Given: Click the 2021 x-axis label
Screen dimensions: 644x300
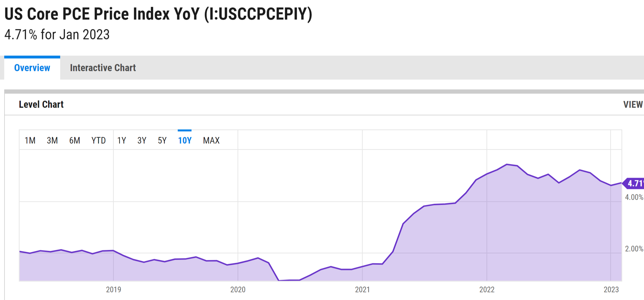Looking at the screenshot, I should (362, 290).
